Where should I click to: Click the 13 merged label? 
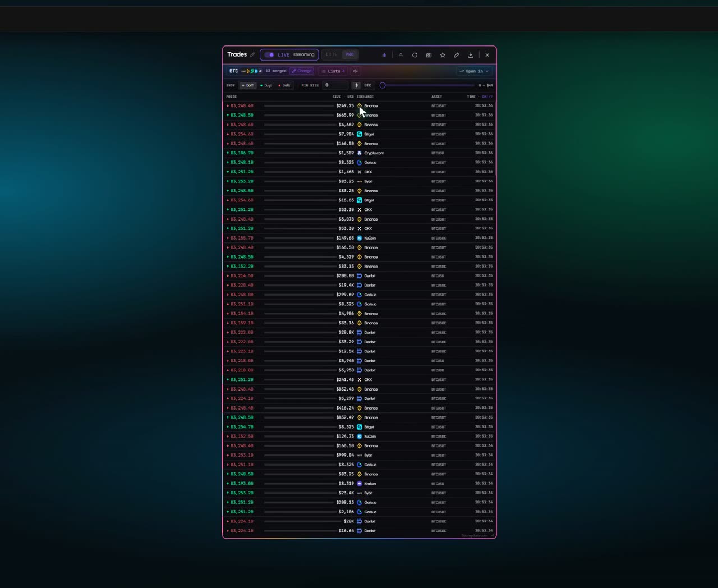coord(276,71)
